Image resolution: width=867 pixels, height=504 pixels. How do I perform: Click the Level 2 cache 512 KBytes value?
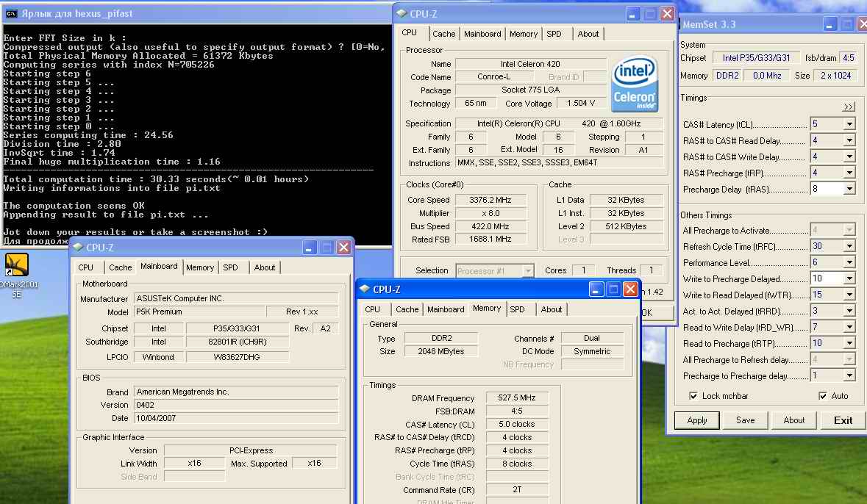[x=626, y=226]
